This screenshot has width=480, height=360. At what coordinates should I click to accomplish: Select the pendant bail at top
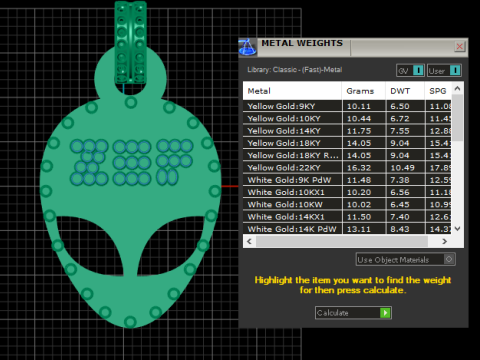point(131,42)
